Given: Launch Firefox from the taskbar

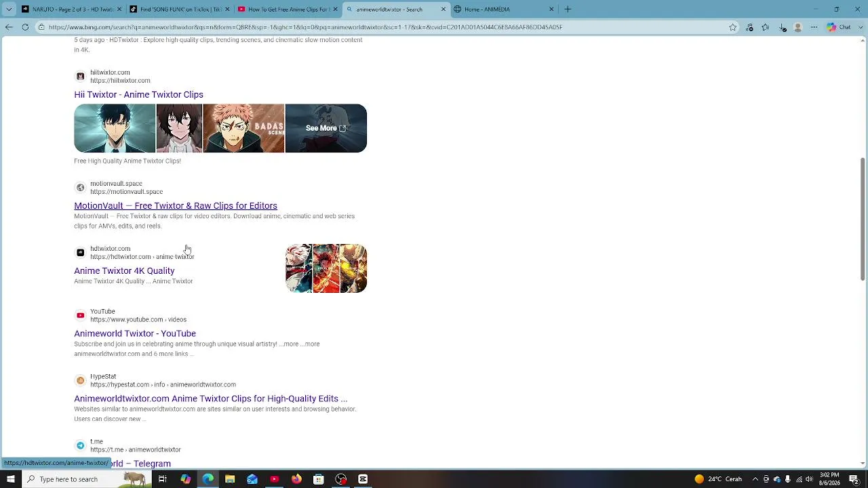Looking at the screenshot, I should [296, 479].
